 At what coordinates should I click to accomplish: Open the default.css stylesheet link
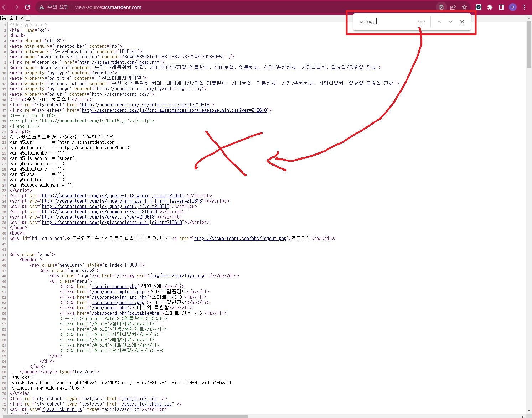click(x=145, y=105)
